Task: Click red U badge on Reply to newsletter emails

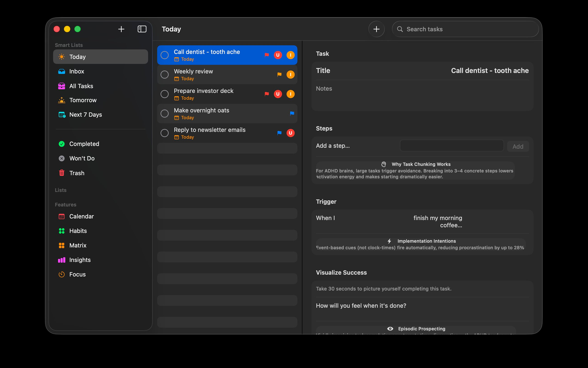Action: tap(291, 133)
